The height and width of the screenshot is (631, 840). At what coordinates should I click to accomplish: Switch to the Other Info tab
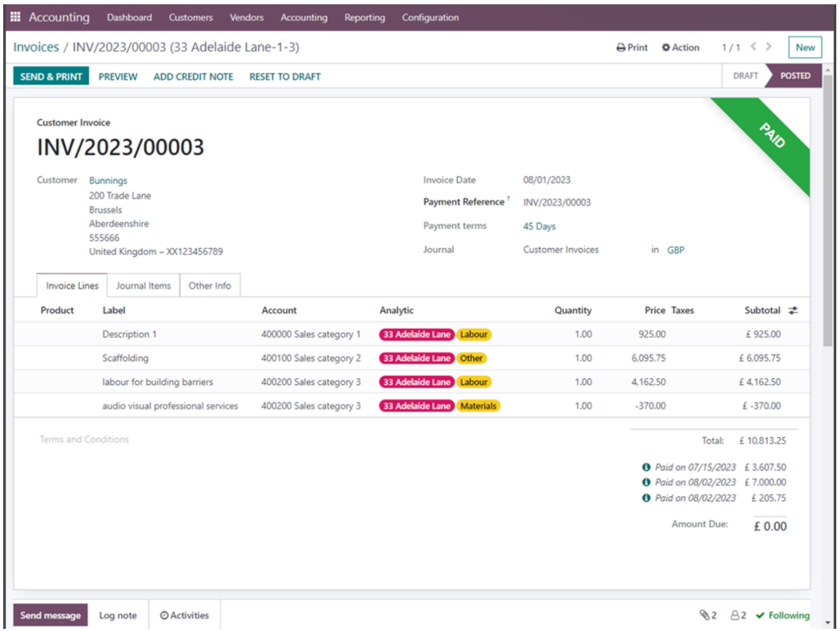(x=210, y=285)
